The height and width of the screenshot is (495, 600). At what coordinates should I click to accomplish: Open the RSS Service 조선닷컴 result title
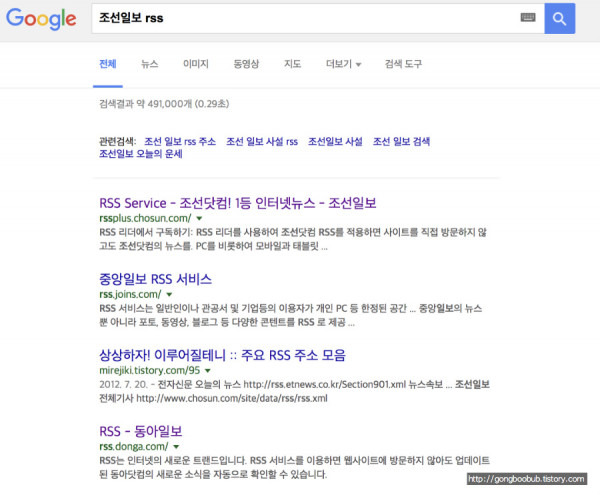coord(238,203)
